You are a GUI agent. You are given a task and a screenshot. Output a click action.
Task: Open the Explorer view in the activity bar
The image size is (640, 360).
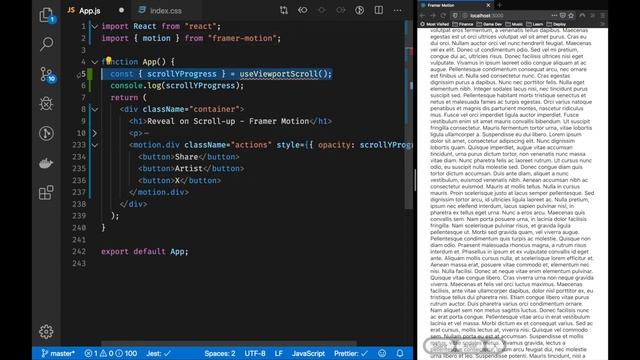click(x=46, y=15)
